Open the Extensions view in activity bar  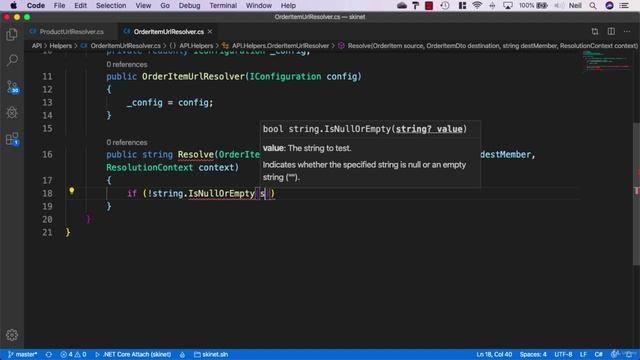click(x=12, y=139)
